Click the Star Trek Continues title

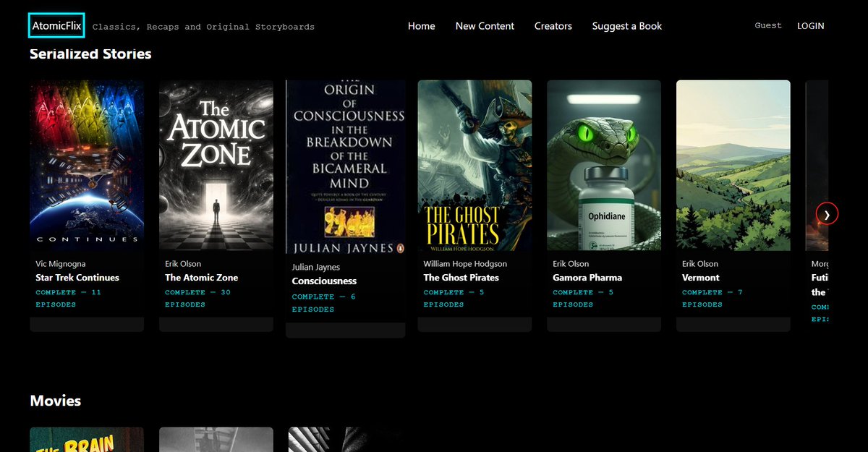tap(77, 278)
